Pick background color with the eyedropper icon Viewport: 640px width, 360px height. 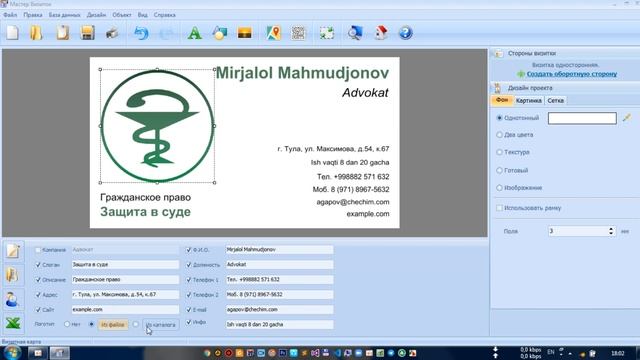tap(627, 118)
